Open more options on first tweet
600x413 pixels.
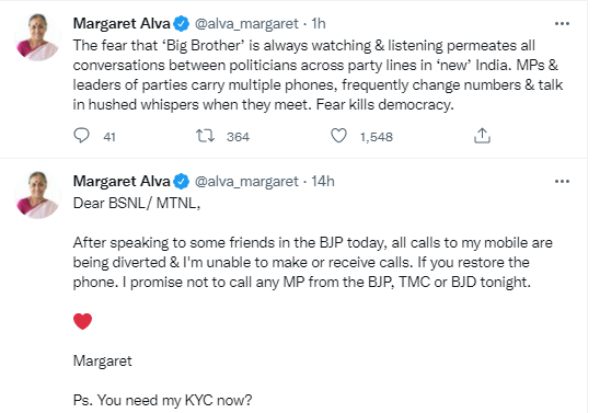(x=572, y=21)
